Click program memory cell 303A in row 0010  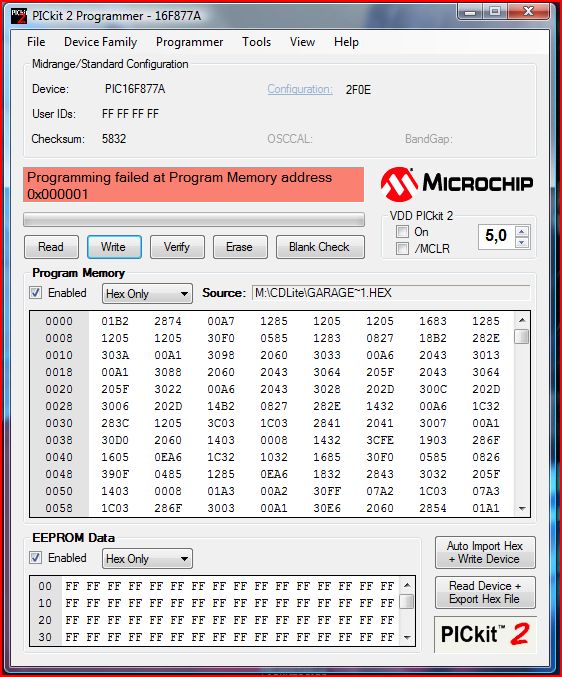[115, 355]
